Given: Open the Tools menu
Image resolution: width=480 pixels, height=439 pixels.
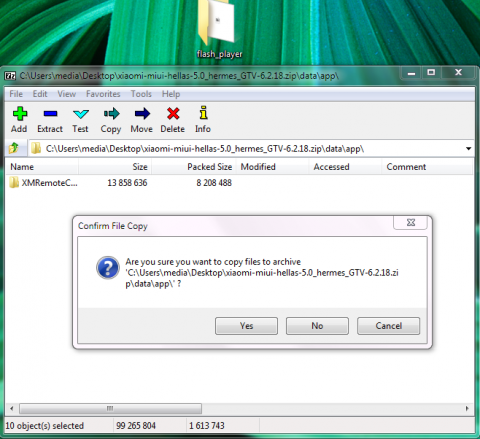Looking at the screenshot, I should tap(141, 94).
